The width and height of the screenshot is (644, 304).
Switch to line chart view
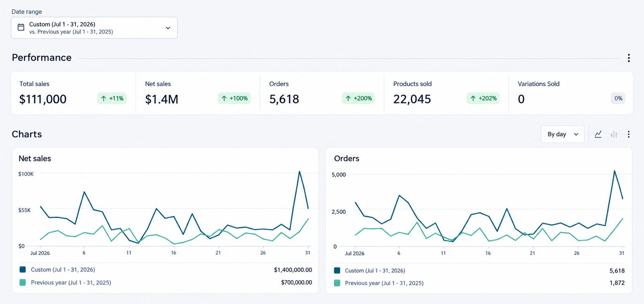pyautogui.click(x=598, y=134)
